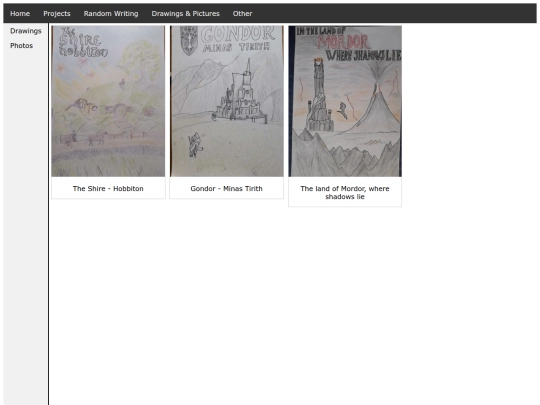The height and width of the screenshot is (405, 540).
Task: Click caption 'Gondor - Minas Tirith'
Action: pos(227,189)
